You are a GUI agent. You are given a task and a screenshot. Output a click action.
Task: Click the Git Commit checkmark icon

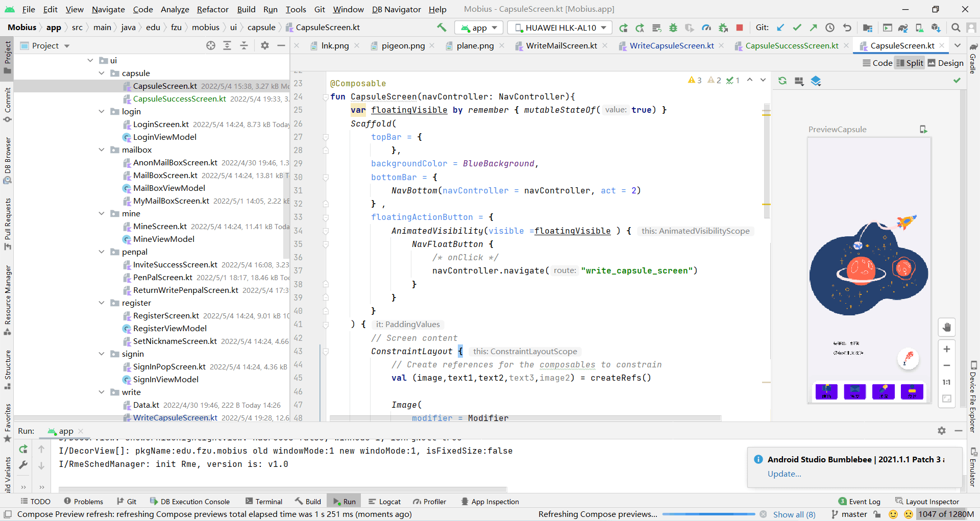pyautogui.click(x=797, y=28)
